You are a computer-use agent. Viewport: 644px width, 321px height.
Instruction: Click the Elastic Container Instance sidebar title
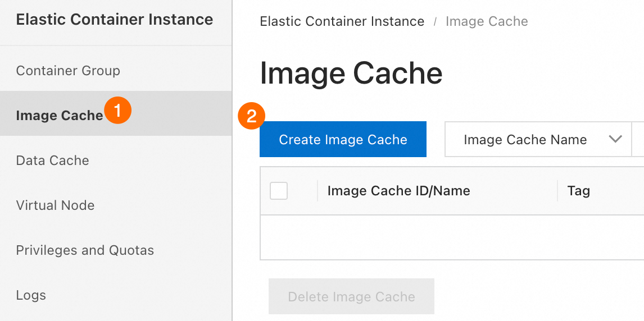pos(115,20)
